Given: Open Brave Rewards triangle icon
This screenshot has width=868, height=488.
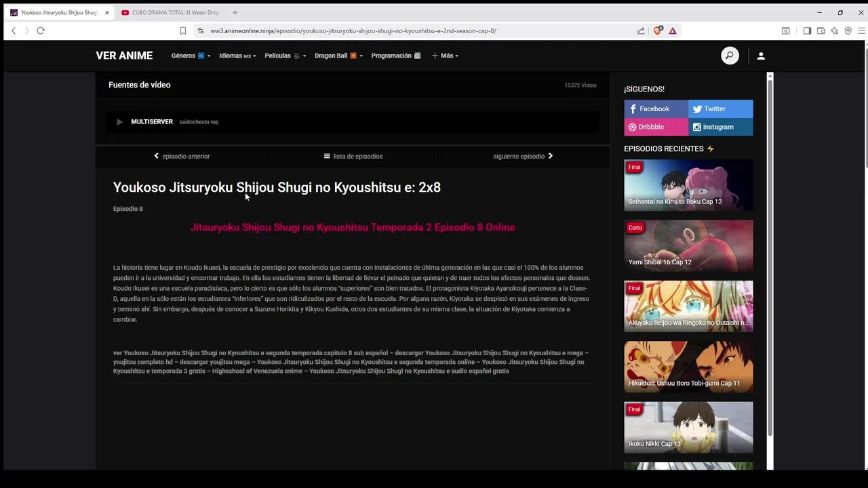Looking at the screenshot, I should coord(673,30).
